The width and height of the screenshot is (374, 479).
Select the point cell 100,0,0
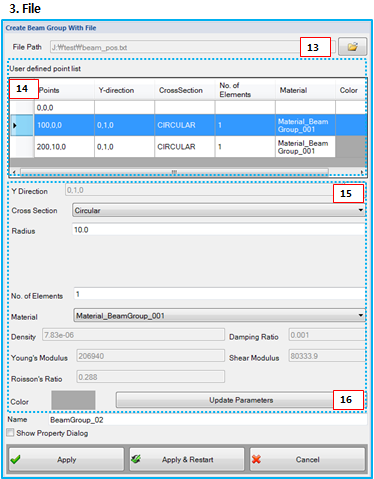coord(64,125)
